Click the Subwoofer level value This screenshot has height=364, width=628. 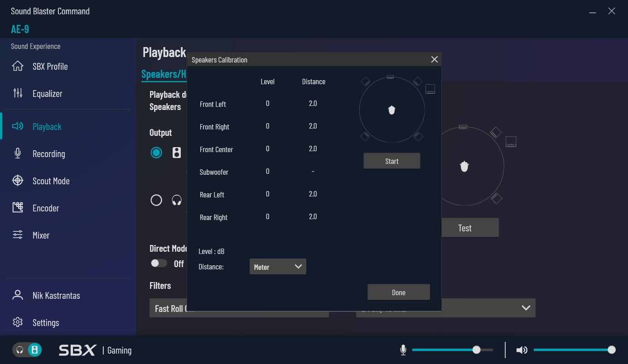(267, 171)
